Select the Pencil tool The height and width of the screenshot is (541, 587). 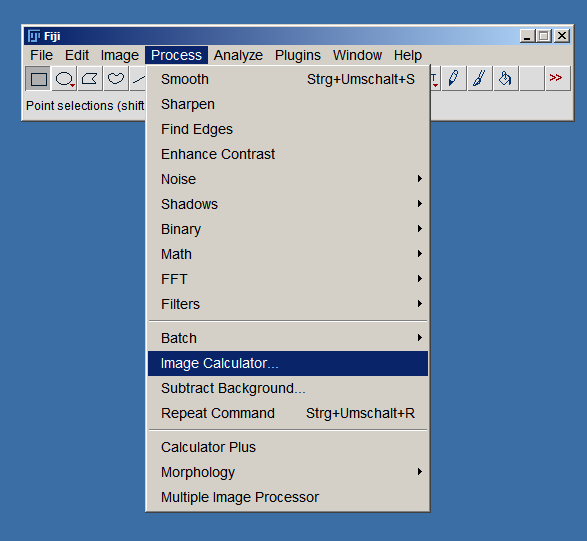tap(454, 79)
